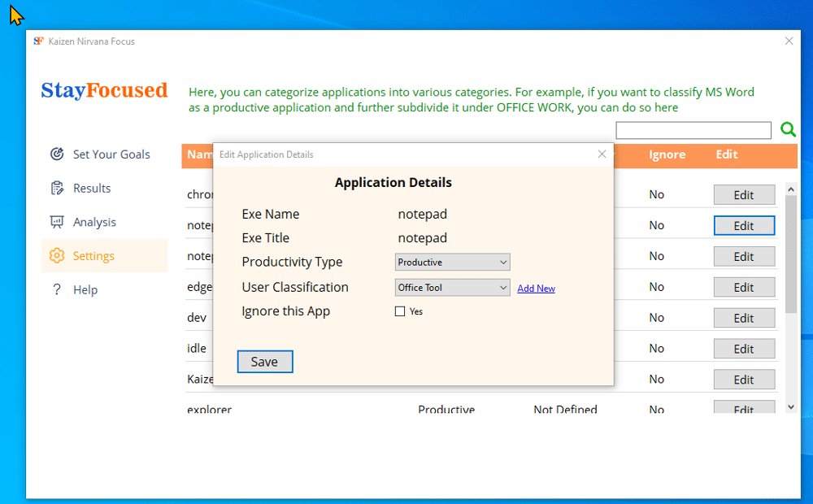Click the application search text field
Screen dimensions: 813x504
tap(693, 130)
